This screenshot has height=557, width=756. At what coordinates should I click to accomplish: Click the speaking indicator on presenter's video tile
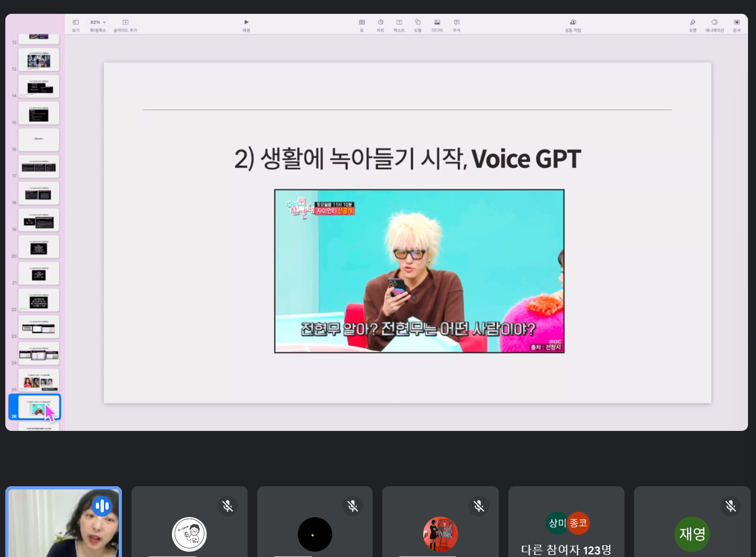pyautogui.click(x=102, y=506)
